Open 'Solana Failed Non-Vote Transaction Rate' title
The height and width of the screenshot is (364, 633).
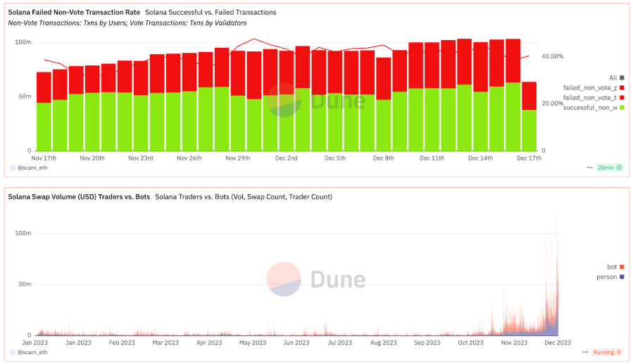74,13
